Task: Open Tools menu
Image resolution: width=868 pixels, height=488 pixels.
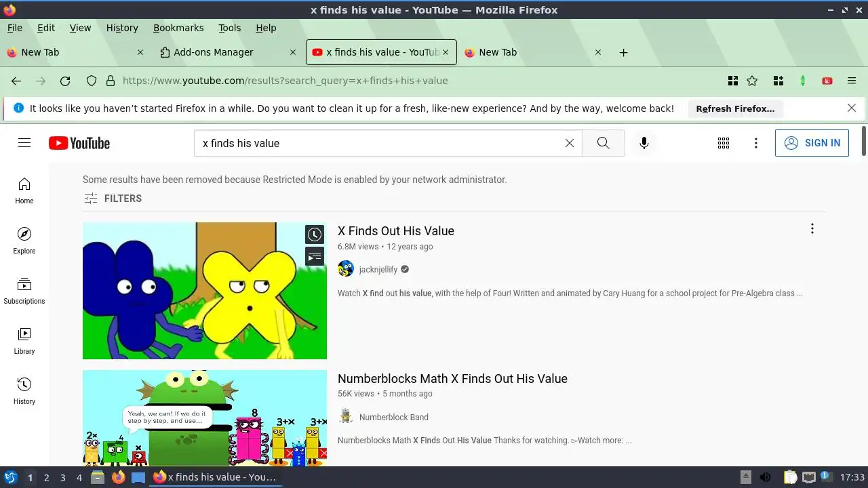Action: (x=230, y=28)
